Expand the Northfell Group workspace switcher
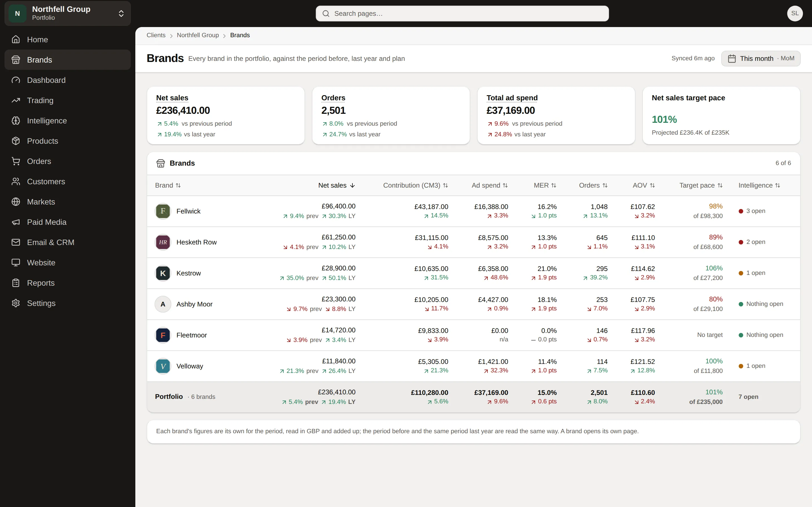The image size is (812, 507). coord(68,14)
